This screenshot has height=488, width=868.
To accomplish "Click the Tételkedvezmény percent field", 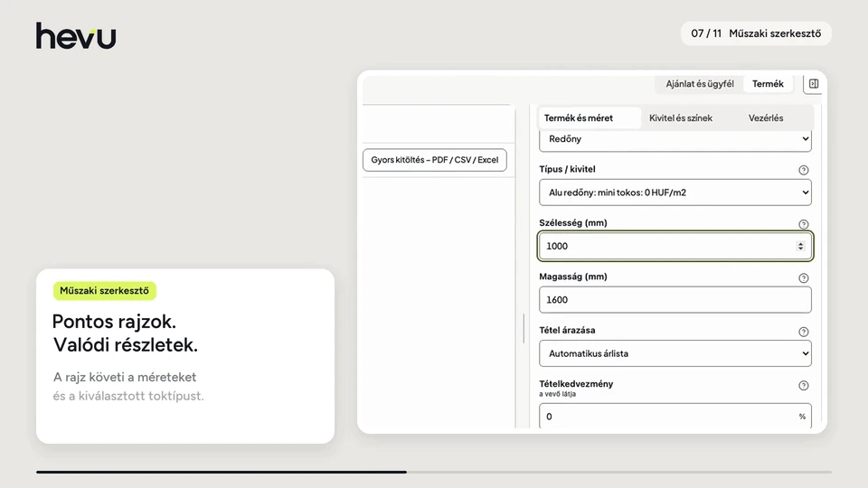I will click(x=675, y=416).
